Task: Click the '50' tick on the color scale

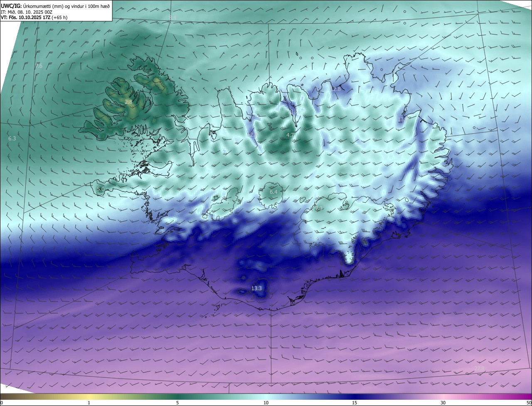Action: 529,403
